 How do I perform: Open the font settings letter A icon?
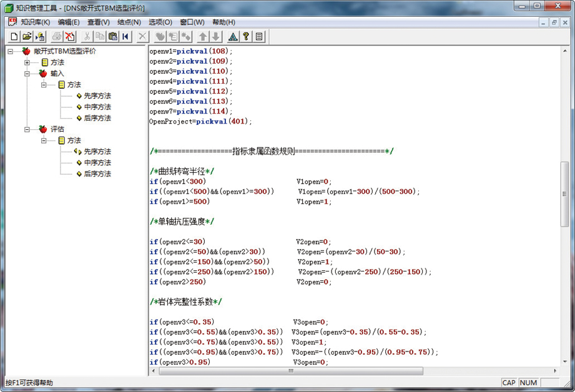pos(233,36)
